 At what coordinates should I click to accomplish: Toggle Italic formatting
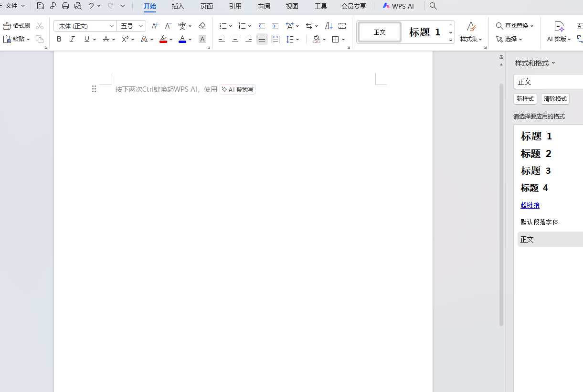click(x=73, y=39)
